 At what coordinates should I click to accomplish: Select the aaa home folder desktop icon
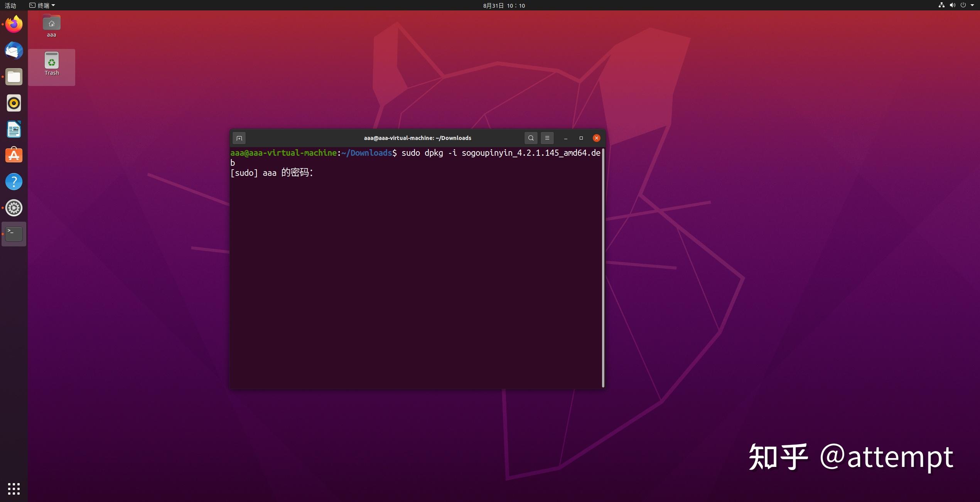pos(51,26)
